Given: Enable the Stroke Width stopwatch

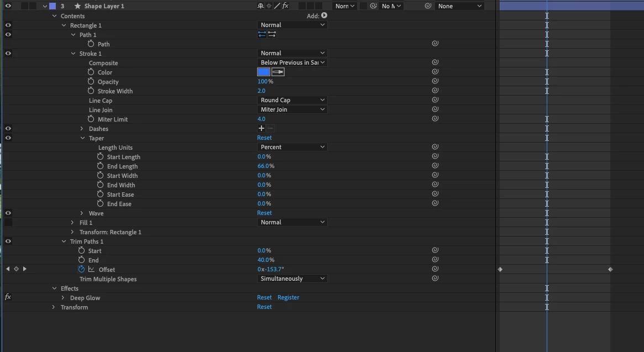Looking at the screenshot, I should point(91,91).
